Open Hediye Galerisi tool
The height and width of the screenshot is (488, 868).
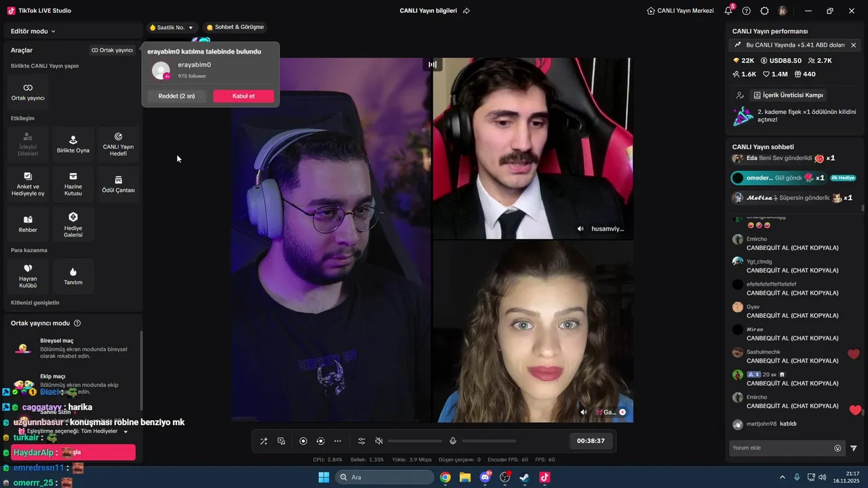point(73,224)
